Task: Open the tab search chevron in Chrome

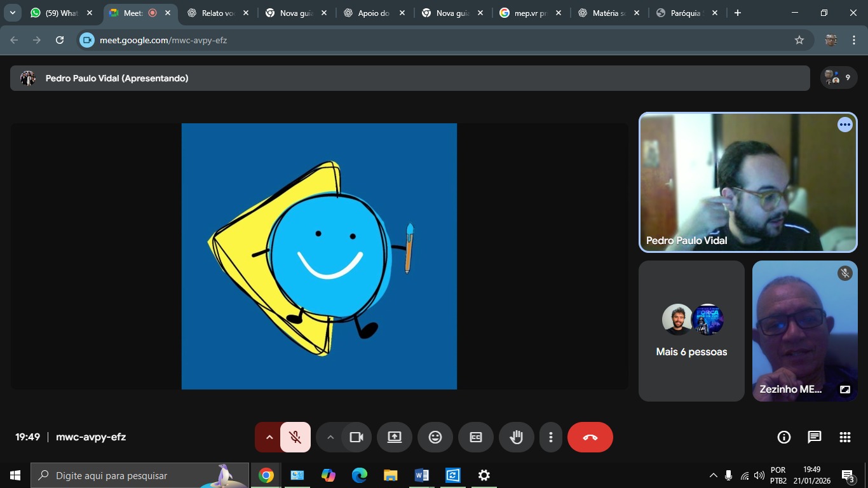Action: 12,13
